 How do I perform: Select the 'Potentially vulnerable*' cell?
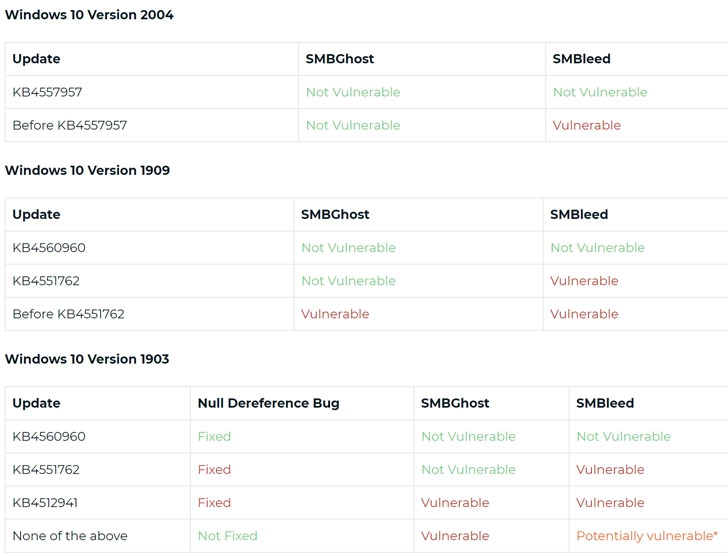point(646,536)
